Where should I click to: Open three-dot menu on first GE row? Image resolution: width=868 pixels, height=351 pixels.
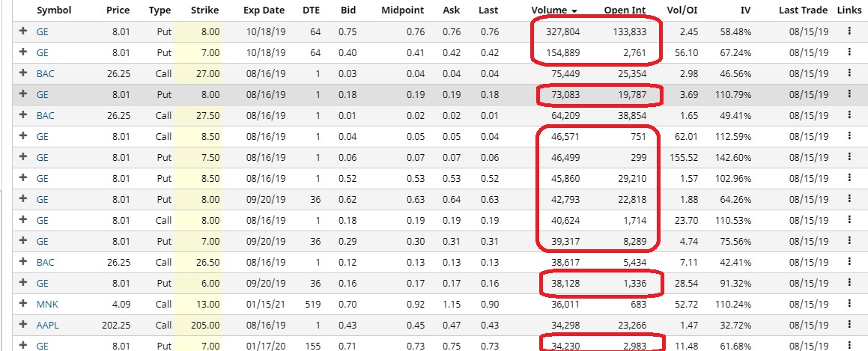(x=849, y=31)
